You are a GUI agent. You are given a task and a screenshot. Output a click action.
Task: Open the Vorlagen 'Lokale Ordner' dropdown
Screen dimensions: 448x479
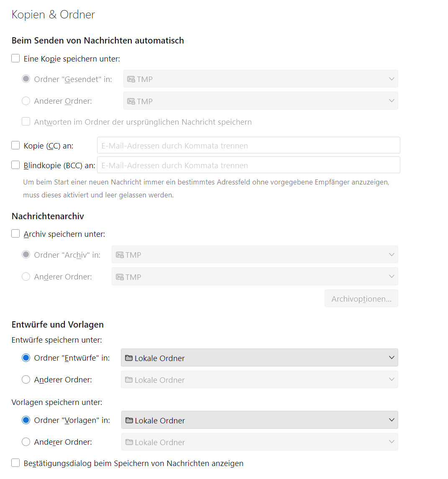[x=259, y=420]
